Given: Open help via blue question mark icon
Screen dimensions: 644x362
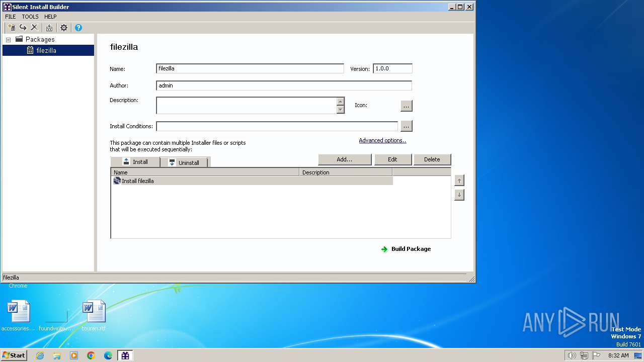Looking at the screenshot, I should [78, 28].
